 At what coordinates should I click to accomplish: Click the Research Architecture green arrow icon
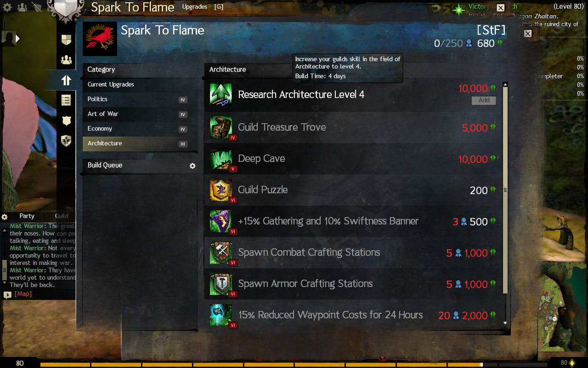point(221,94)
